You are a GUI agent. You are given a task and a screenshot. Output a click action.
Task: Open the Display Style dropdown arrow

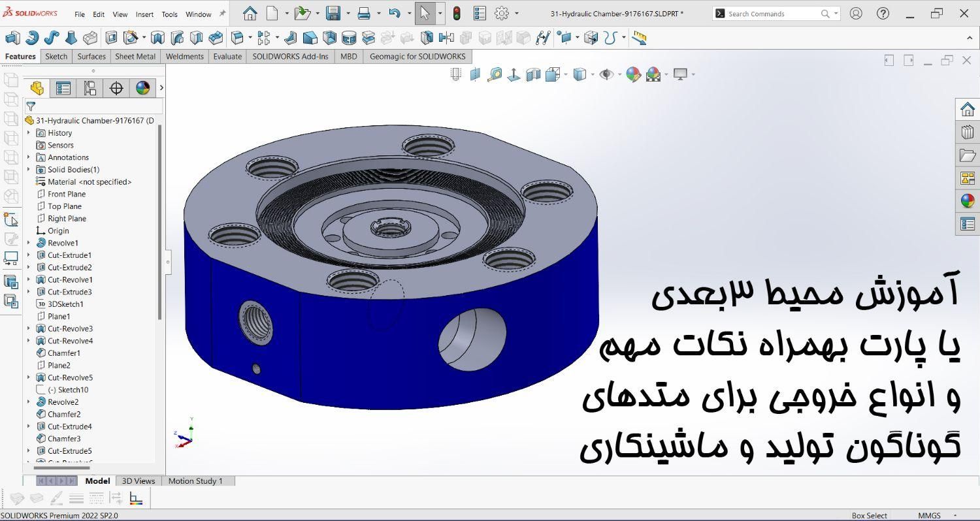pyautogui.click(x=593, y=74)
